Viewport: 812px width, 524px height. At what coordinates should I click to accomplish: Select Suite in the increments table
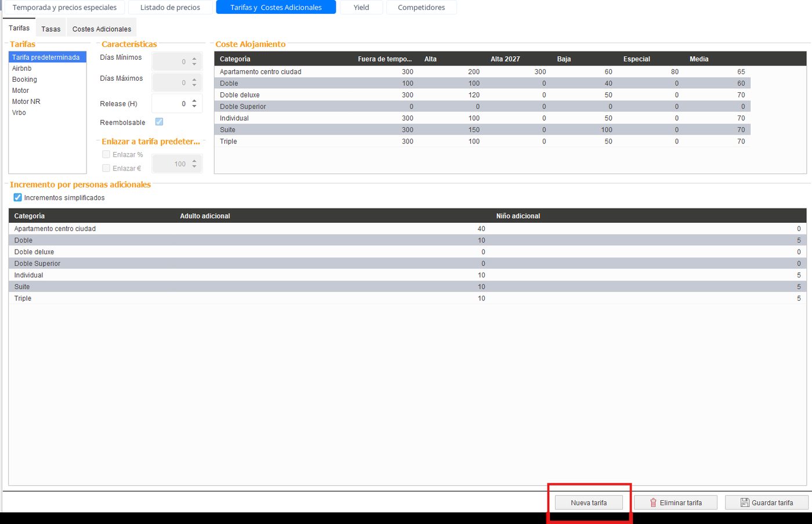407,287
